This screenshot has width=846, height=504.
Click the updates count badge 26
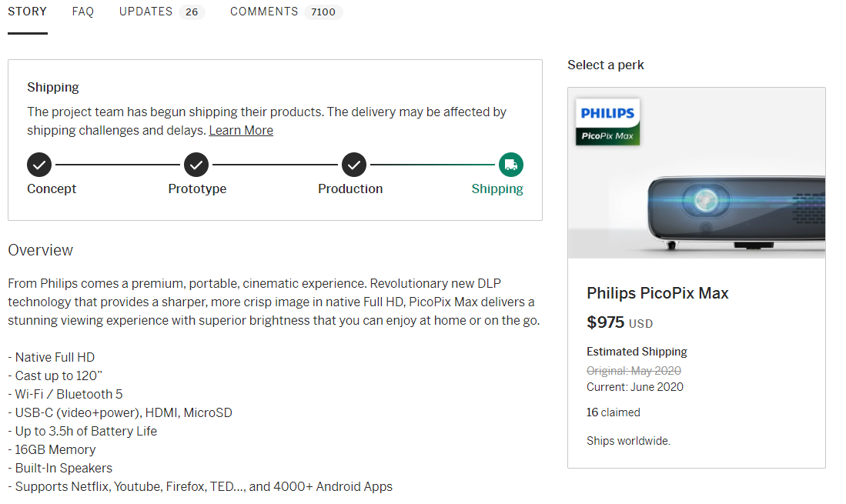pyautogui.click(x=192, y=12)
